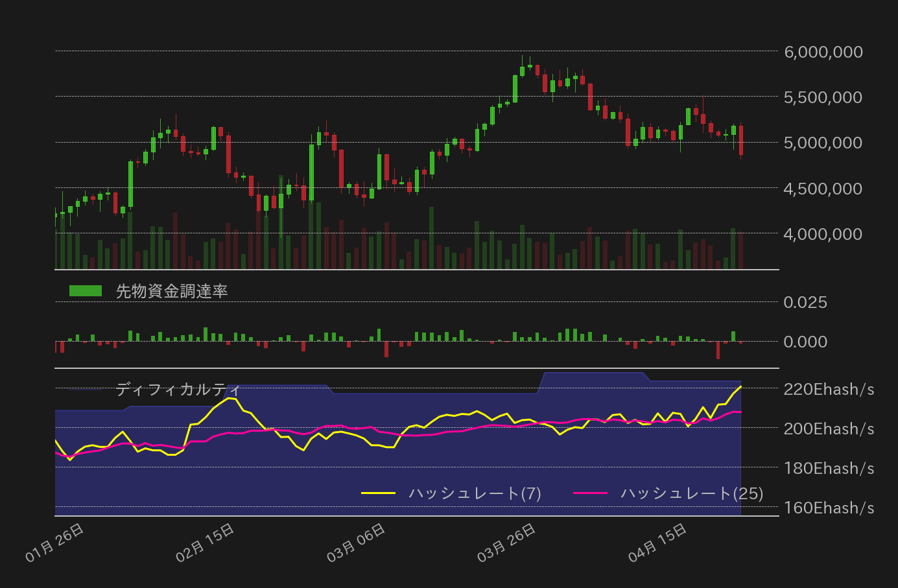Image resolution: width=898 pixels, height=588 pixels.
Task: Click the 0.000 funding rate baseline
Action: 806,342
